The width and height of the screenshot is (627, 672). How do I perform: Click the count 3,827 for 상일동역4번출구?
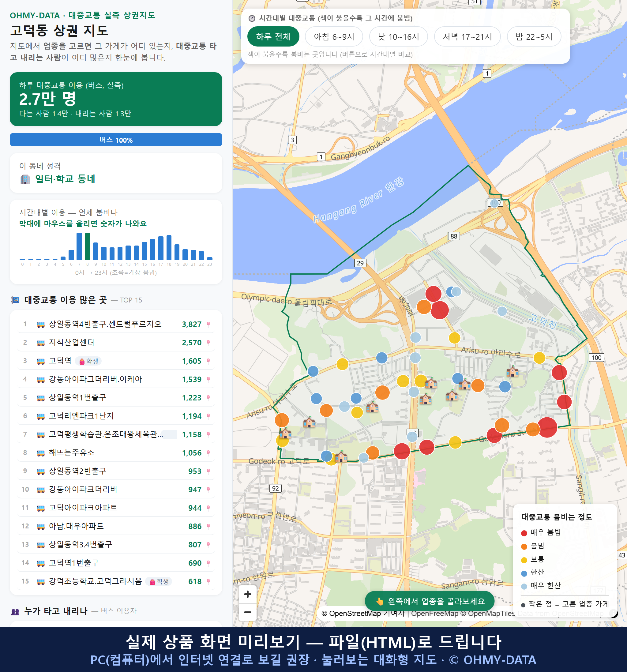point(192,325)
